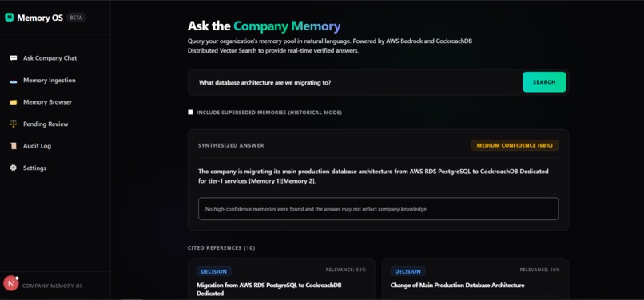The image size is (644, 300).
Task: Click the 'Relevance: 53%' label
Action: [x=346, y=270]
